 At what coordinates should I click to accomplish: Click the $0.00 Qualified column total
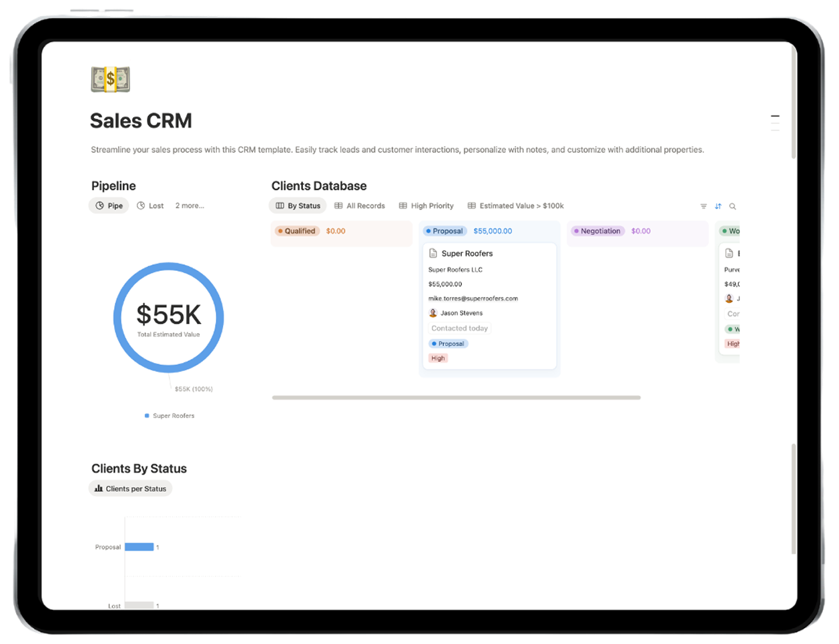tap(336, 231)
